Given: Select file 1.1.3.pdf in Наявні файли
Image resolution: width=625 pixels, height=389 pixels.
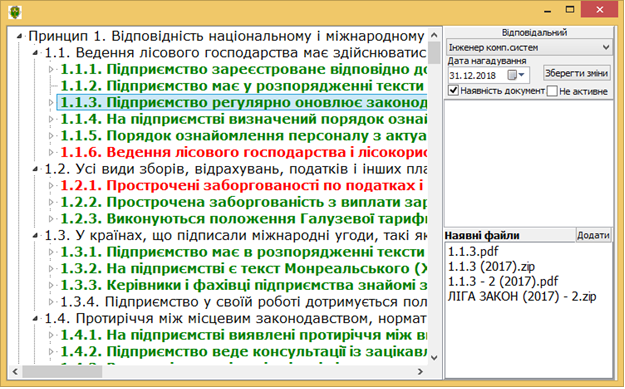Looking at the screenshot, I should tap(473, 251).
